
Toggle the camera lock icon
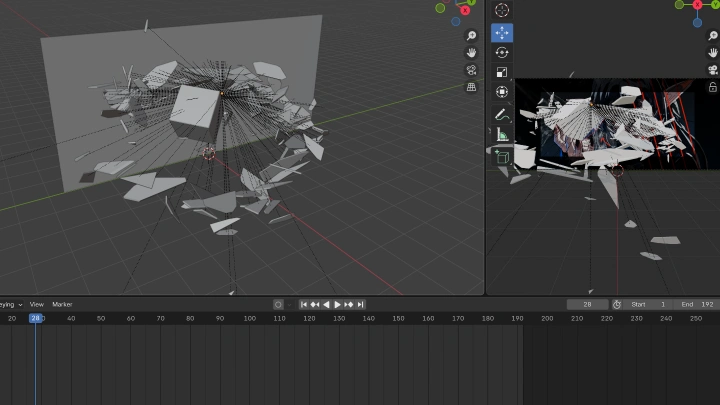coord(713,87)
